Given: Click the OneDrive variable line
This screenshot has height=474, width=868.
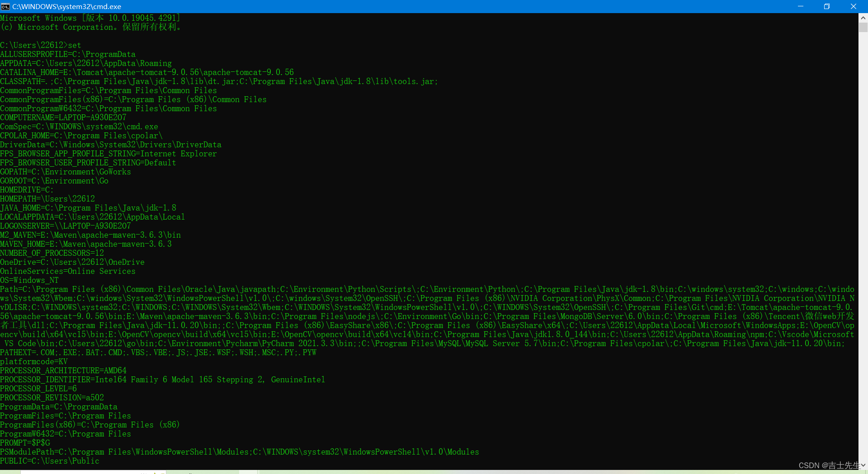Looking at the screenshot, I should tap(72, 262).
